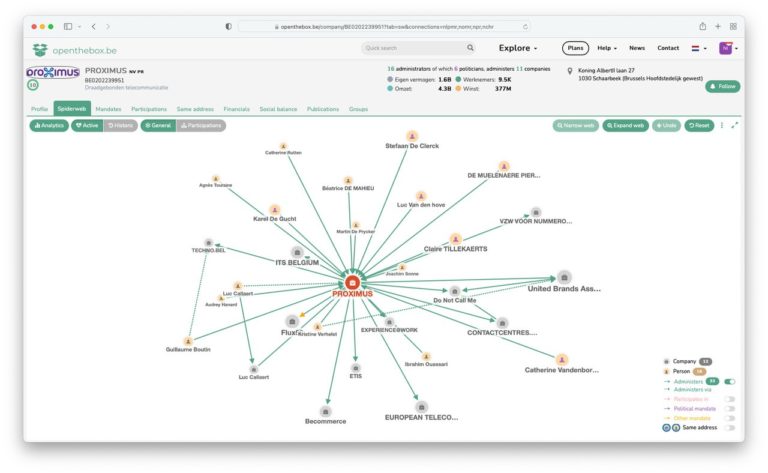Click the Becommerce company node

click(325, 411)
